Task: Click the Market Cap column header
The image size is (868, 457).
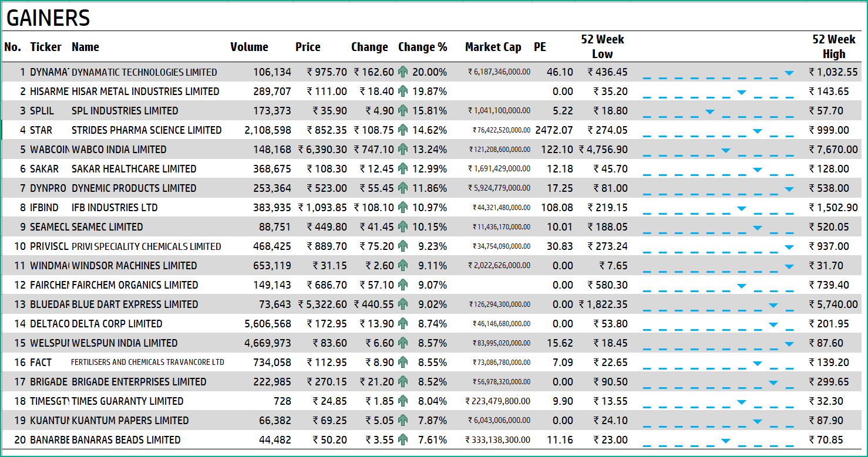Action: click(x=493, y=47)
